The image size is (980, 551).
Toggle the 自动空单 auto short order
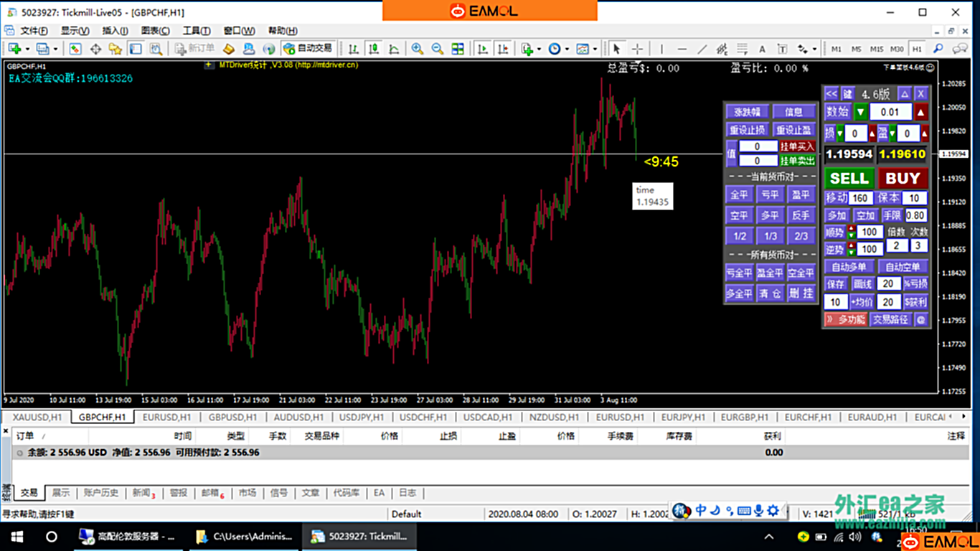(903, 267)
